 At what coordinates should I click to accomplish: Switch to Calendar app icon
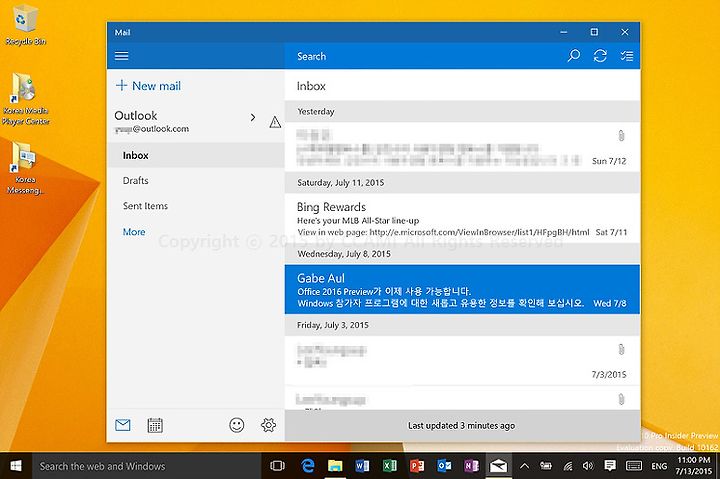click(x=155, y=425)
